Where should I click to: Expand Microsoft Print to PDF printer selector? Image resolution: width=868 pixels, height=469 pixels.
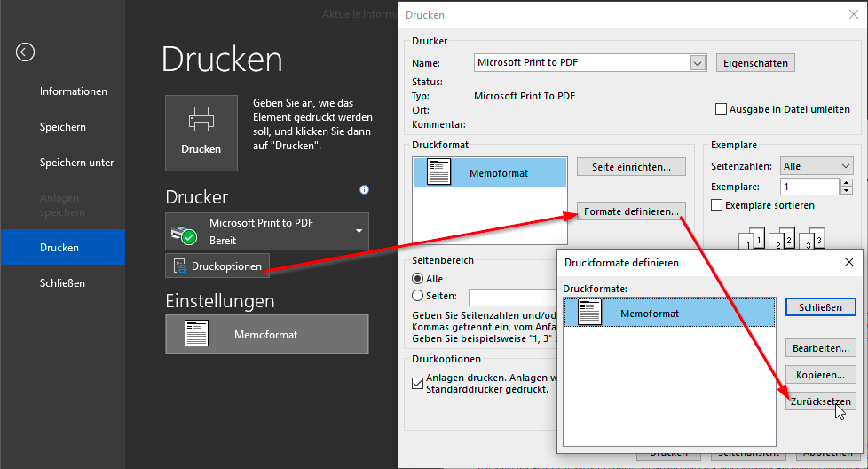(x=359, y=232)
